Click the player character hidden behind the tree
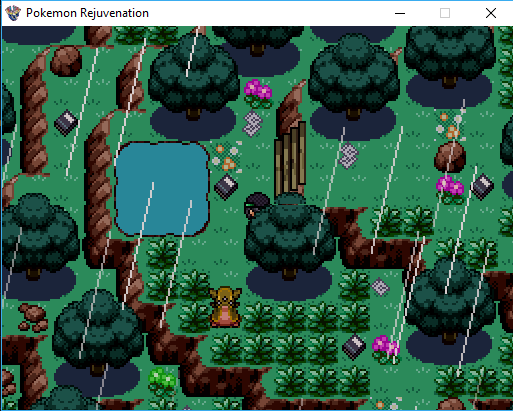The width and height of the screenshot is (513, 411). pyautogui.click(x=257, y=204)
